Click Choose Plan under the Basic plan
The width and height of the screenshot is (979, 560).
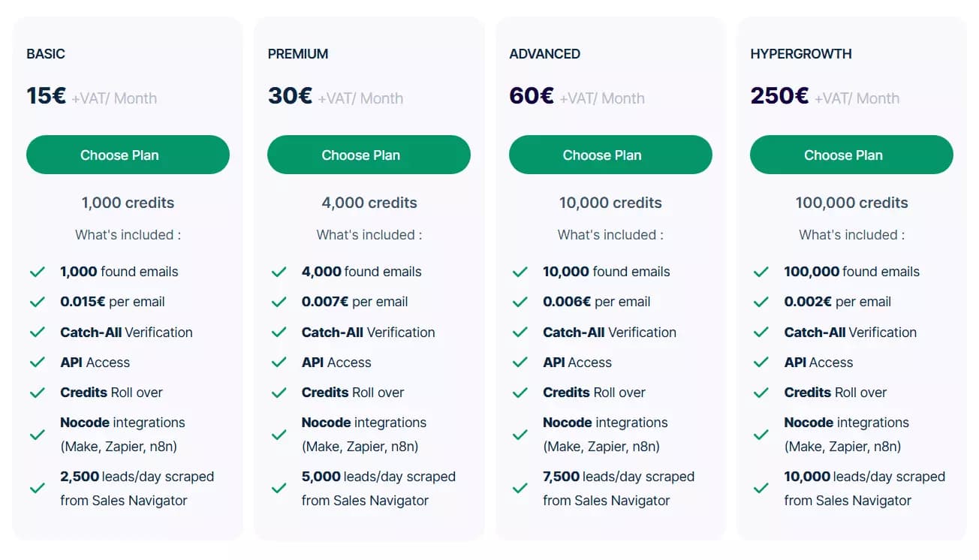pyautogui.click(x=128, y=155)
